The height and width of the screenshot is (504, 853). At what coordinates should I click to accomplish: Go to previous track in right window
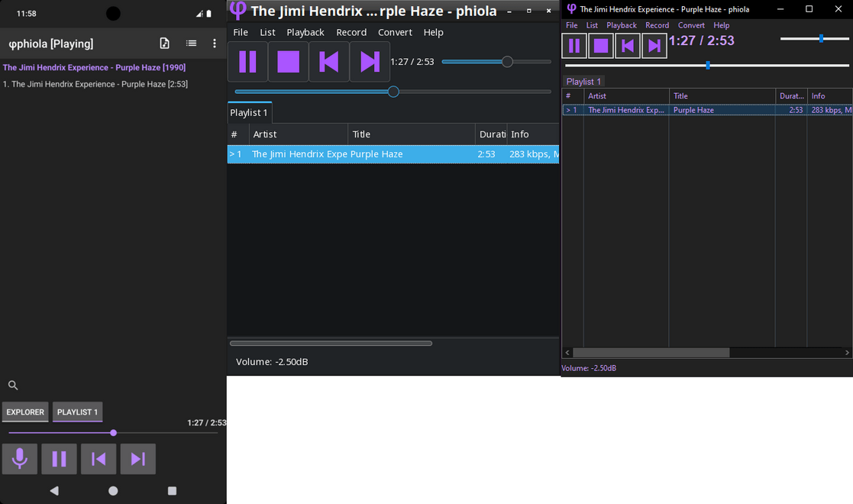627,46
